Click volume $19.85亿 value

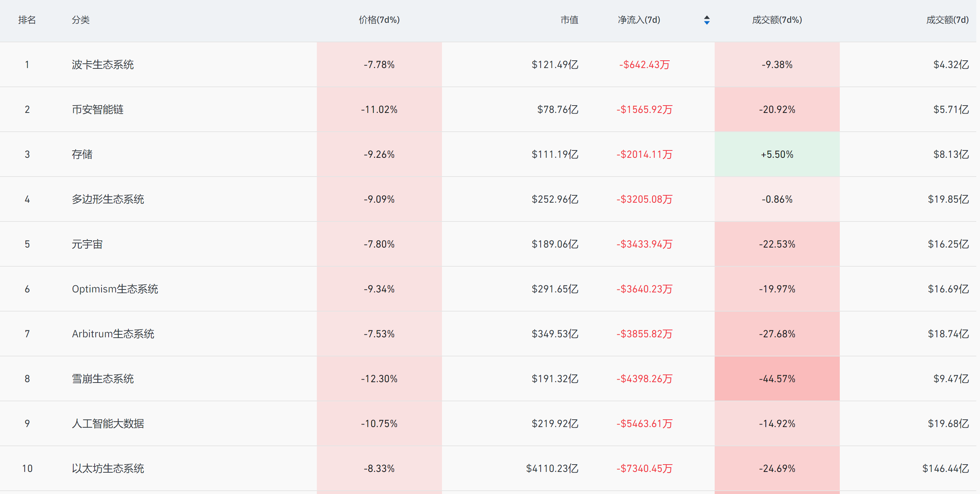[948, 199]
